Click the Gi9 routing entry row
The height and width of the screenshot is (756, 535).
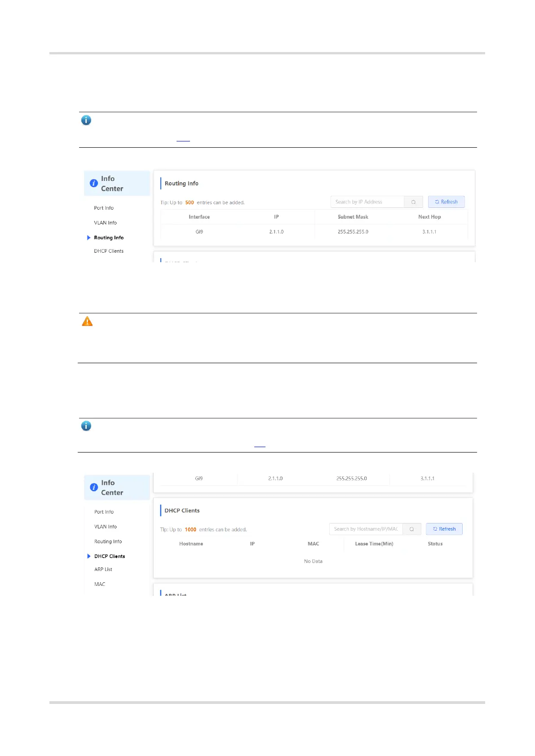click(314, 232)
